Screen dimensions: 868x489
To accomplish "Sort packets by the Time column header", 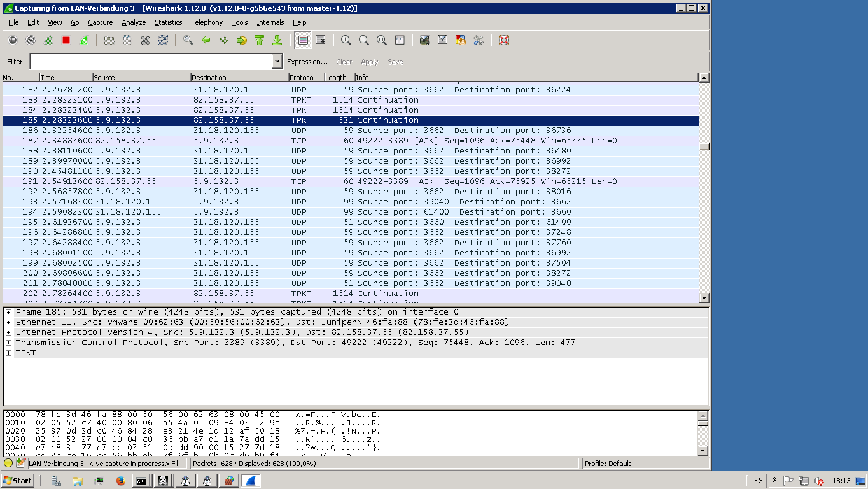I will [66, 78].
